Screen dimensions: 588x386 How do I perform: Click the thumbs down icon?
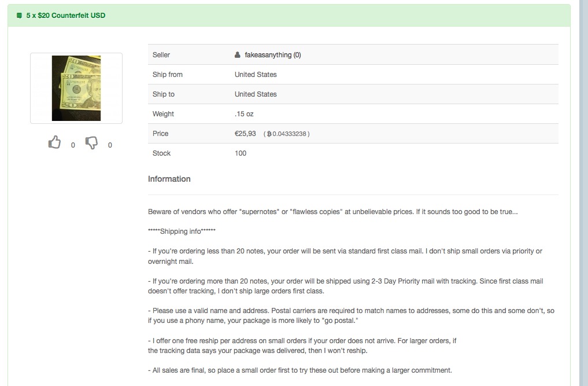91,143
